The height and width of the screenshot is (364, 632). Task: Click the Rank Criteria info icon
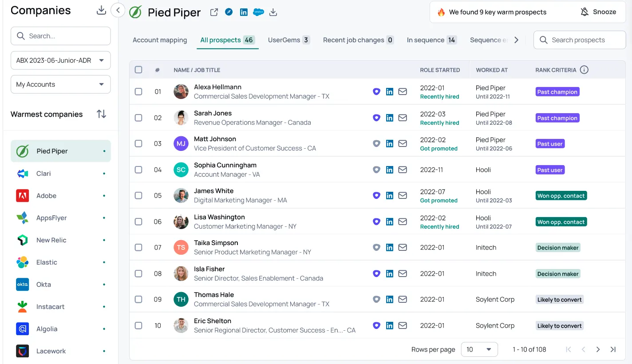584,70
